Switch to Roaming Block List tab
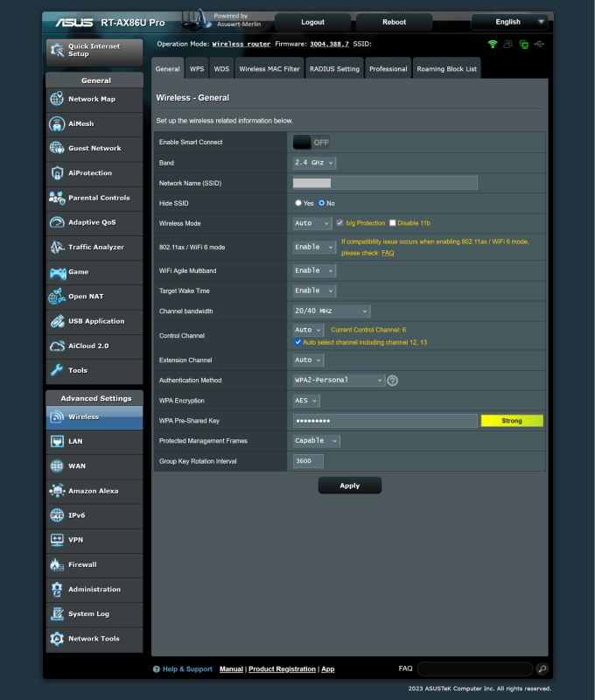 (446, 69)
